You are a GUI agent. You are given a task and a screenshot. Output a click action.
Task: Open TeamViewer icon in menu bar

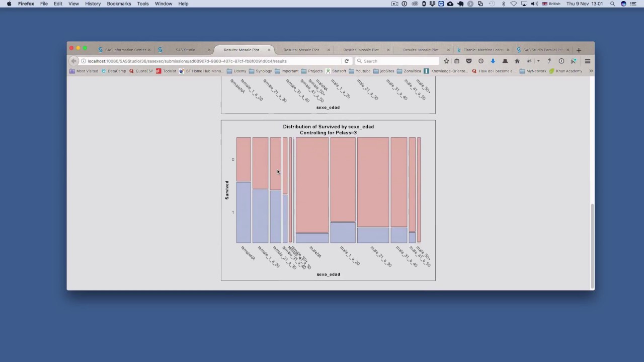coord(441,4)
